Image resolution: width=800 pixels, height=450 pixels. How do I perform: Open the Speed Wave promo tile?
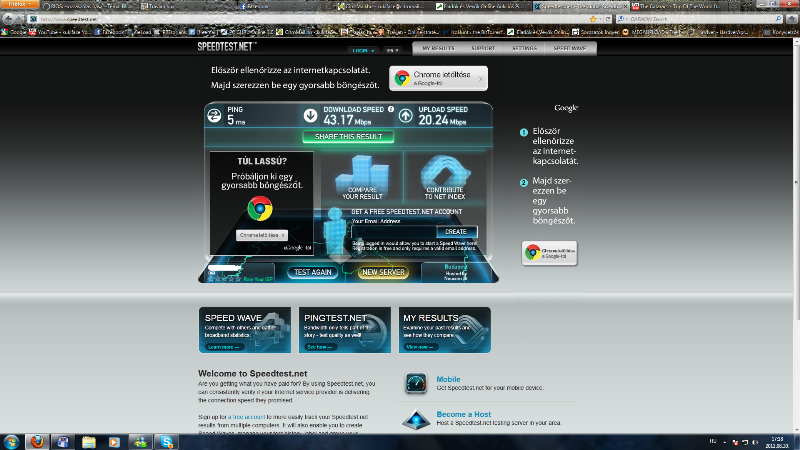click(245, 330)
